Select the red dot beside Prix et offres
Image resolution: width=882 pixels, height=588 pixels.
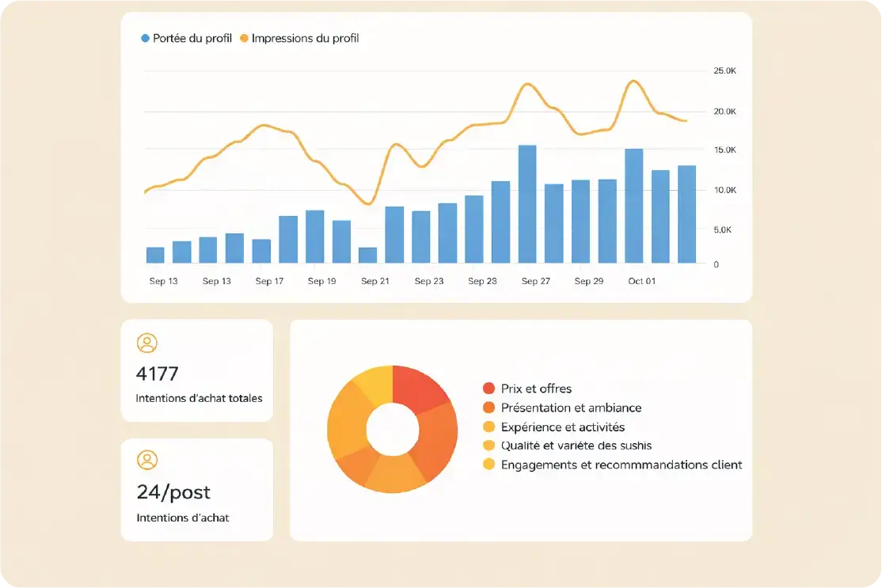point(489,389)
